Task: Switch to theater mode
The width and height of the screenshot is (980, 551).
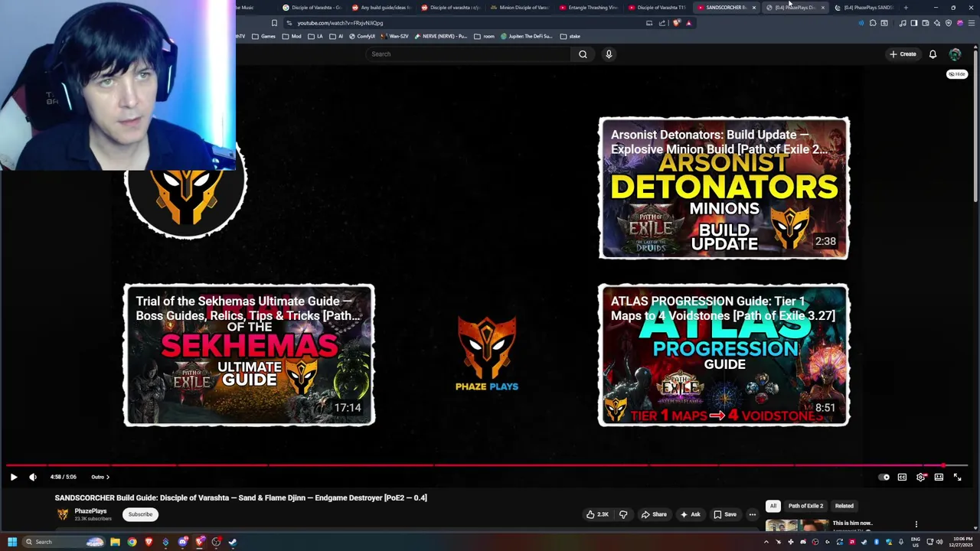Action: point(939,477)
